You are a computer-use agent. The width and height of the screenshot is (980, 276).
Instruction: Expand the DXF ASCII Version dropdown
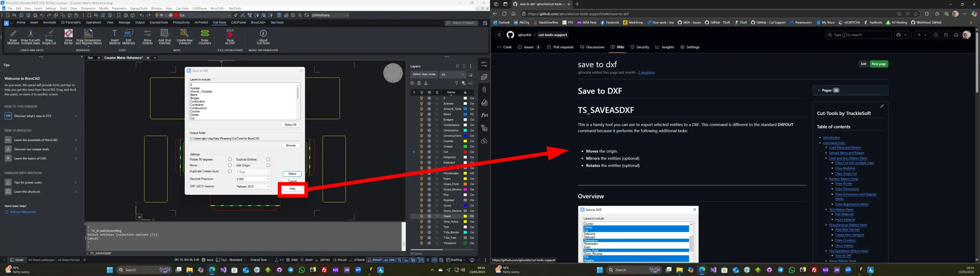coord(253,187)
